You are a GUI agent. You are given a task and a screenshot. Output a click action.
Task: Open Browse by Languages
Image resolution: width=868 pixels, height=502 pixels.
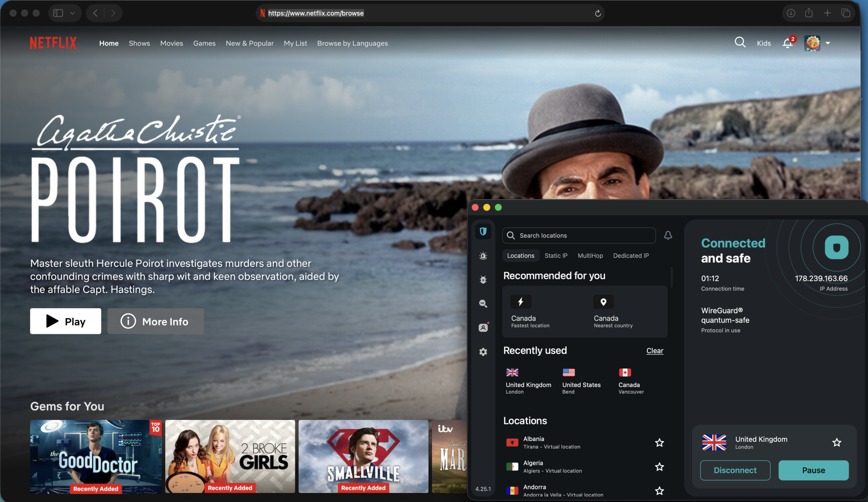tap(352, 43)
